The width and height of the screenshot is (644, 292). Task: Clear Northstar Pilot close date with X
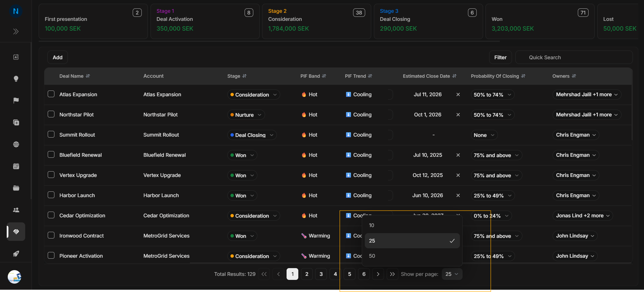(x=458, y=115)
